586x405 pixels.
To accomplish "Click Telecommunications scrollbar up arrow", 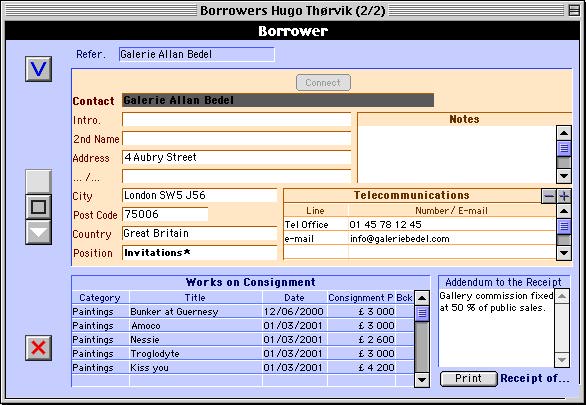I will point(564,211).
